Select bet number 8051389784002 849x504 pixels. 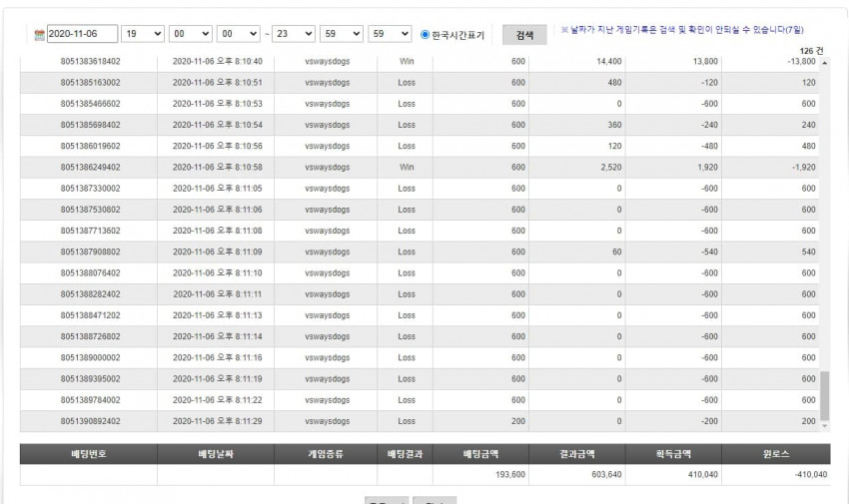coord(91,400)
